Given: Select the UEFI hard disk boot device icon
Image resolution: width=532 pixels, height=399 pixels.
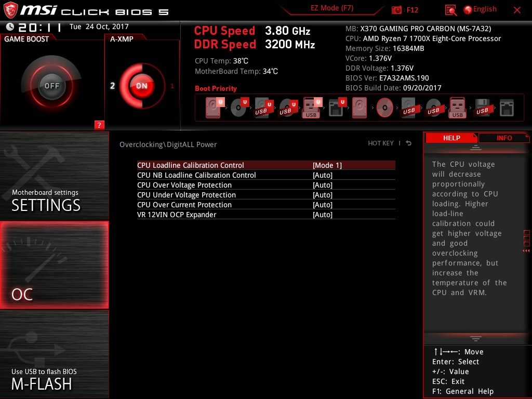Looking at the screenshot, I should click(215, 108).
